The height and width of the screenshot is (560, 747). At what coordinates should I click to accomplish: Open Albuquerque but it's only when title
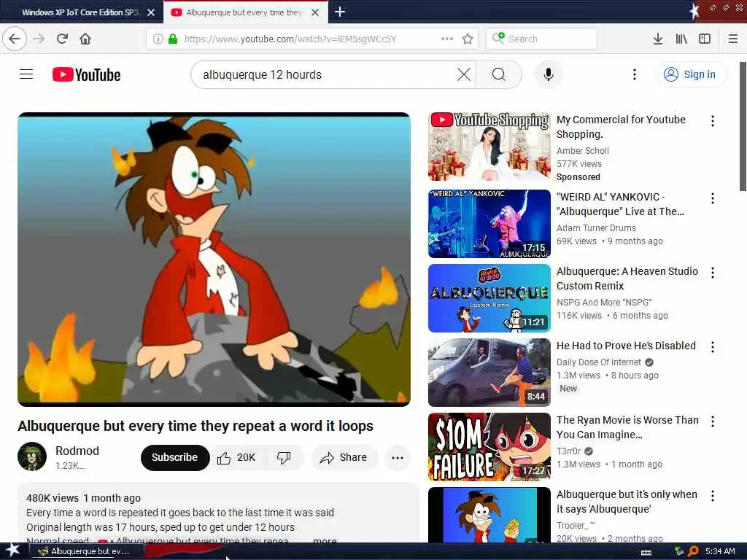(627, 502)
